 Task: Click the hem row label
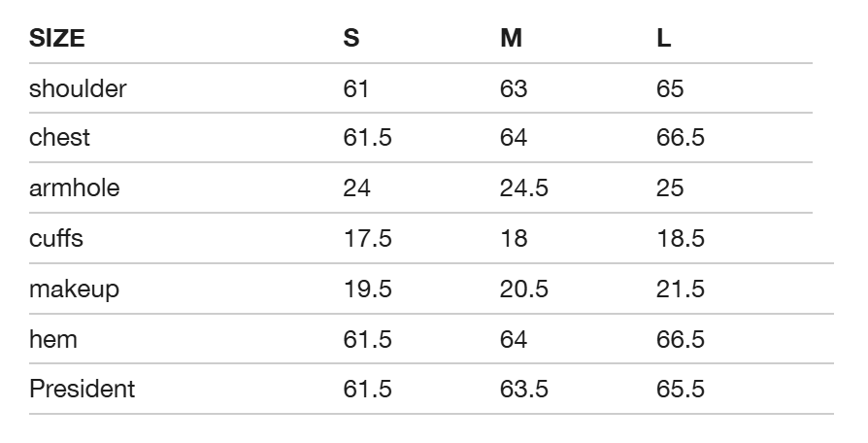53,339
